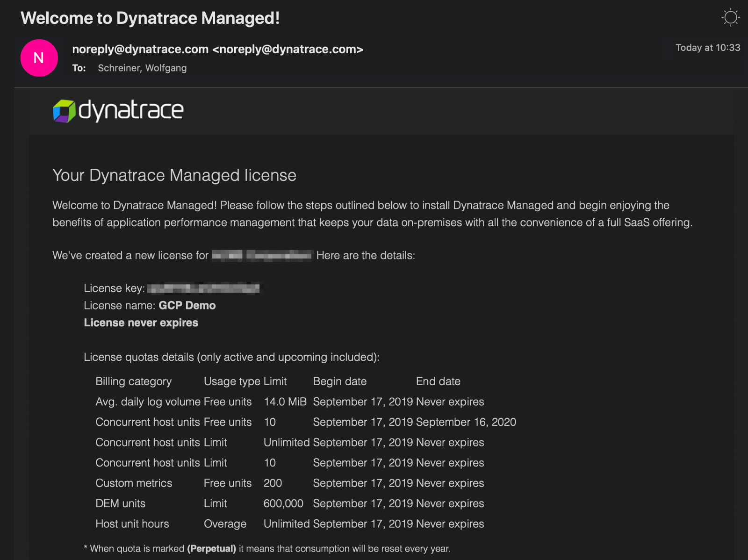Click the pink N sender avatar
The width and height of the screenshot is (748, 560).
(39, 58)
